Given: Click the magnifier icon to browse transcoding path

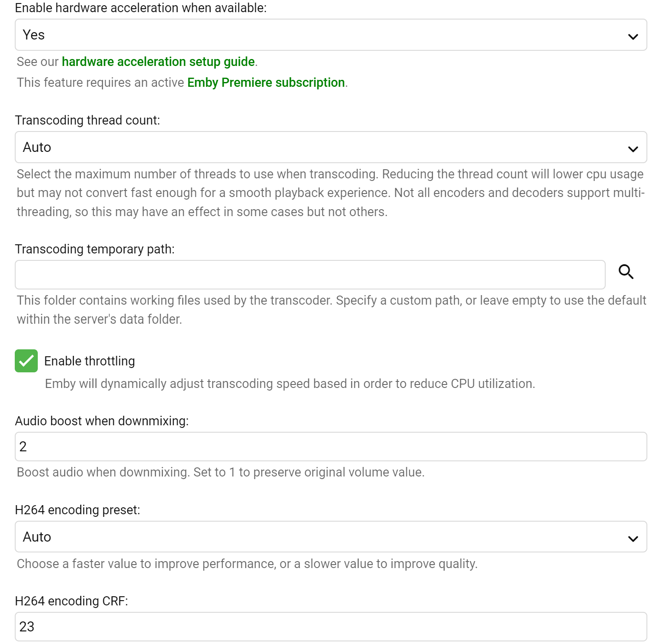Looking at the screenshot, I should click(626, 272).
